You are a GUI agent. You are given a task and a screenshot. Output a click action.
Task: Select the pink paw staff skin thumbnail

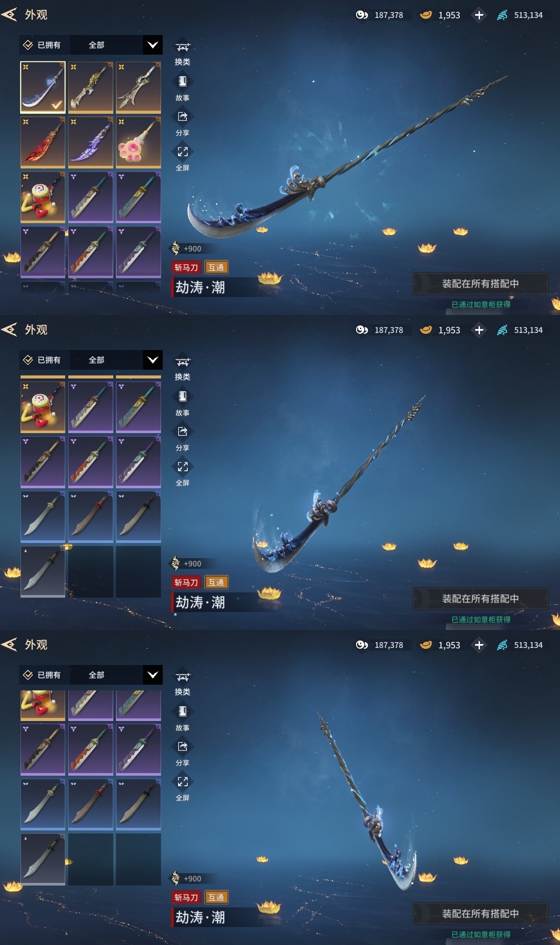tap(138, 142)
